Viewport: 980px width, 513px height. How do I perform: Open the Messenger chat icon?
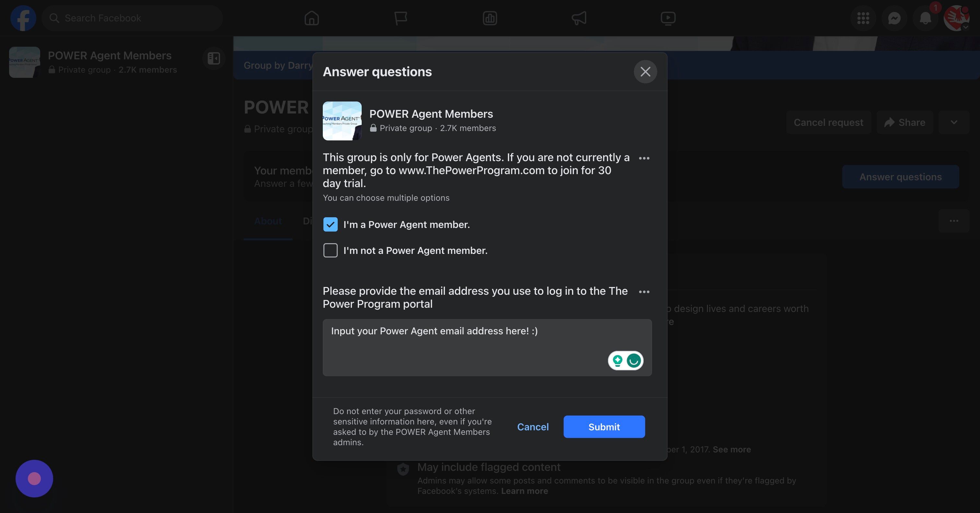click(894, 18)
